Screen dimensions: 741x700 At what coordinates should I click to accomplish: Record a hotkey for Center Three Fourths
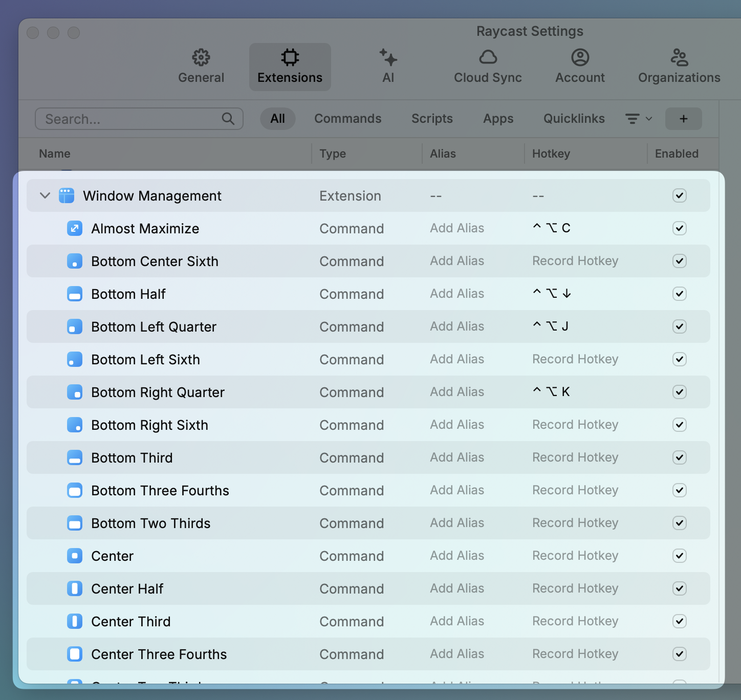(575, 654)
